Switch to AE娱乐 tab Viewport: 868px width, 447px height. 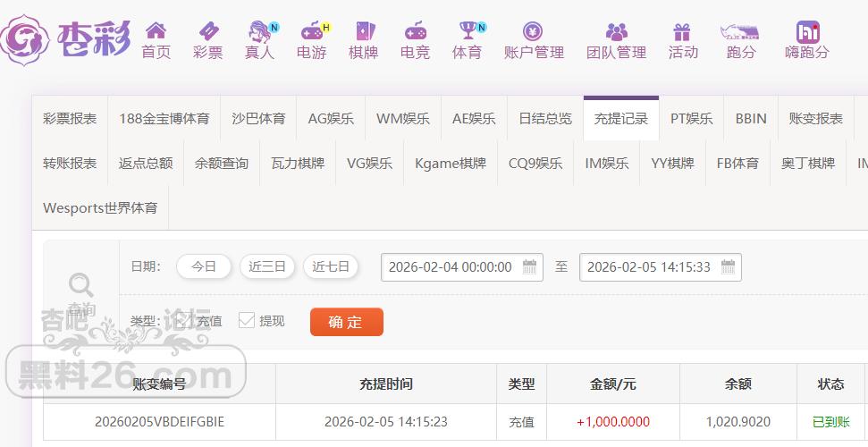(474, 119)
